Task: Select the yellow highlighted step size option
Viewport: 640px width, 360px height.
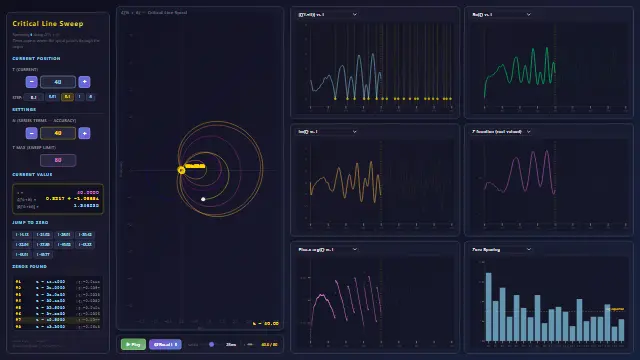Action: 67,97
